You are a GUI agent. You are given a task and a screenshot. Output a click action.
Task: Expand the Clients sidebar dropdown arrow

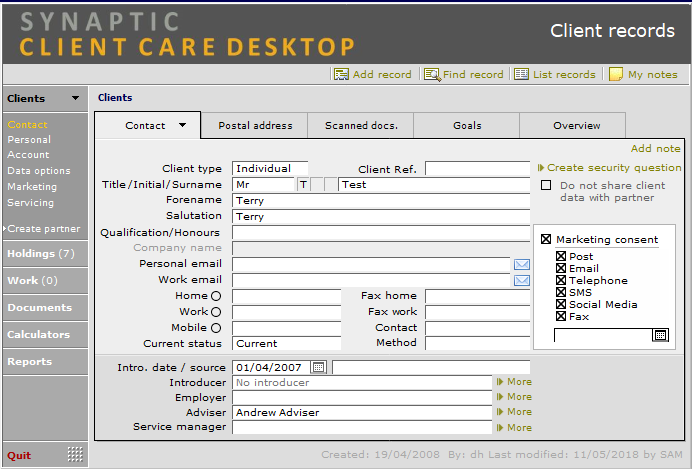click(75, 98)
